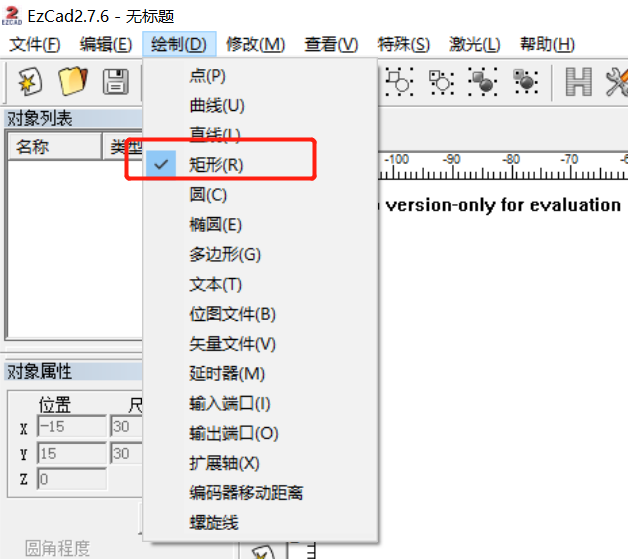Image resolution: width=628 pixels, height=559 pixels.
Task: Close the 绘制(D) menu in menu bar
Action: point(179,44)
